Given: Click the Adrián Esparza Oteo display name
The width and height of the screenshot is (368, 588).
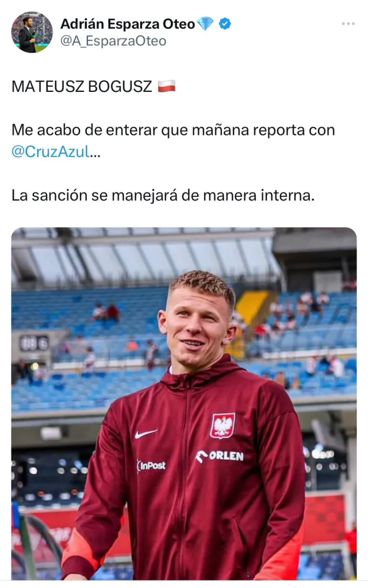Looking at the screenshot, I should click(x=128, y=24).
